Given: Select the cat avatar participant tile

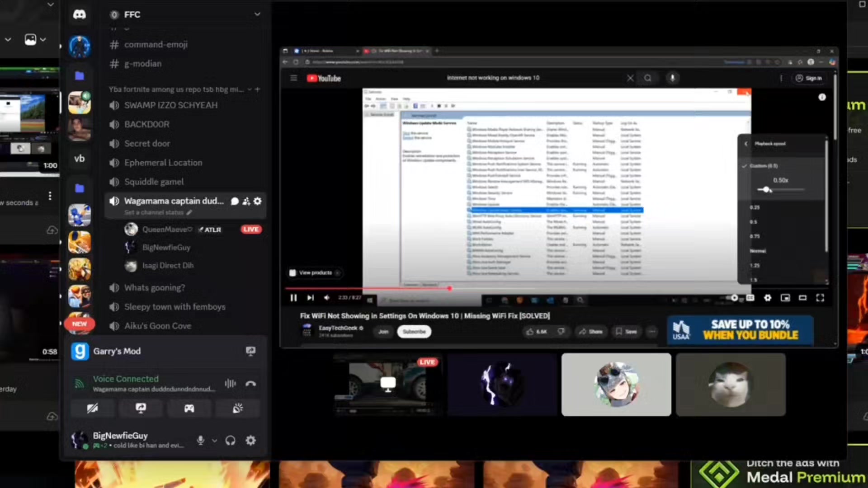Looking at the screenshot, I should pos(731,385).
